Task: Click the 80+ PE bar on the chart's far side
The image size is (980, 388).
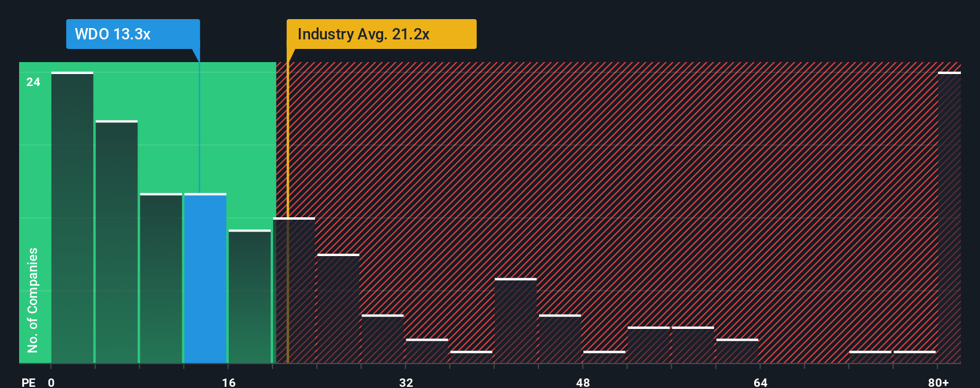Action: (x=950, y=217)
